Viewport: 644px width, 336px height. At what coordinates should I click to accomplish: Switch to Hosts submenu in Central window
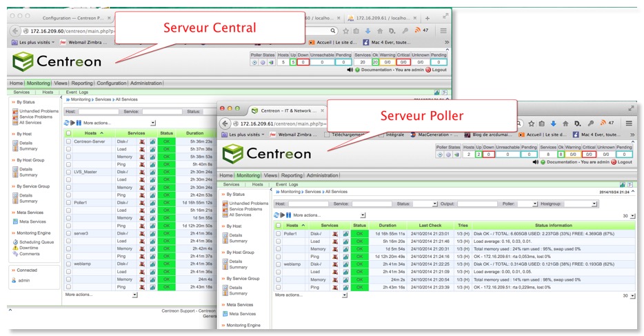coord(48,92)
